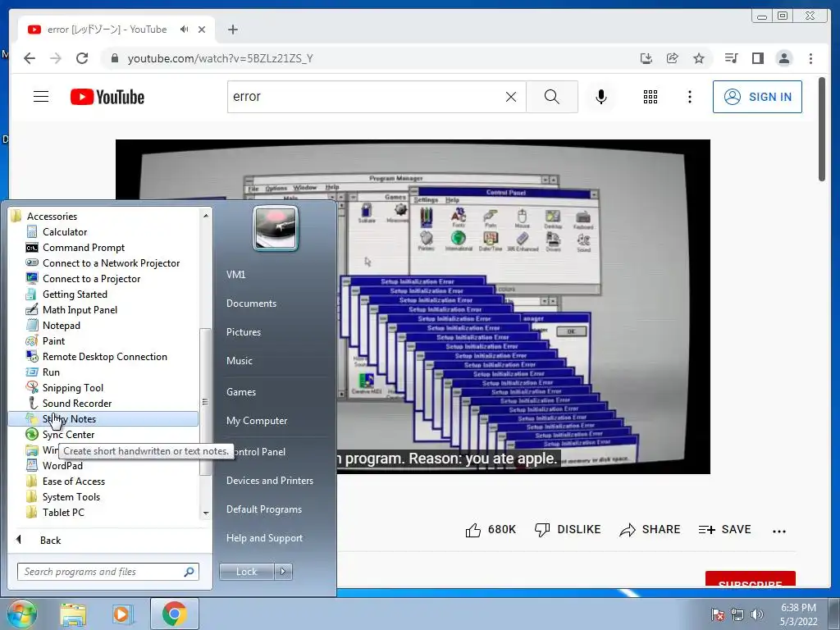Open YouTube settings three-dot menu

[689, 97]
